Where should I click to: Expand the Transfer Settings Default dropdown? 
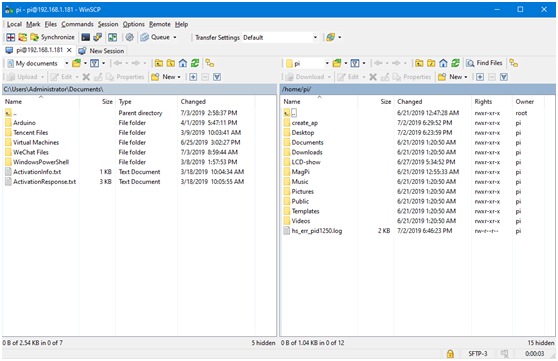click(x=315, y=37)
